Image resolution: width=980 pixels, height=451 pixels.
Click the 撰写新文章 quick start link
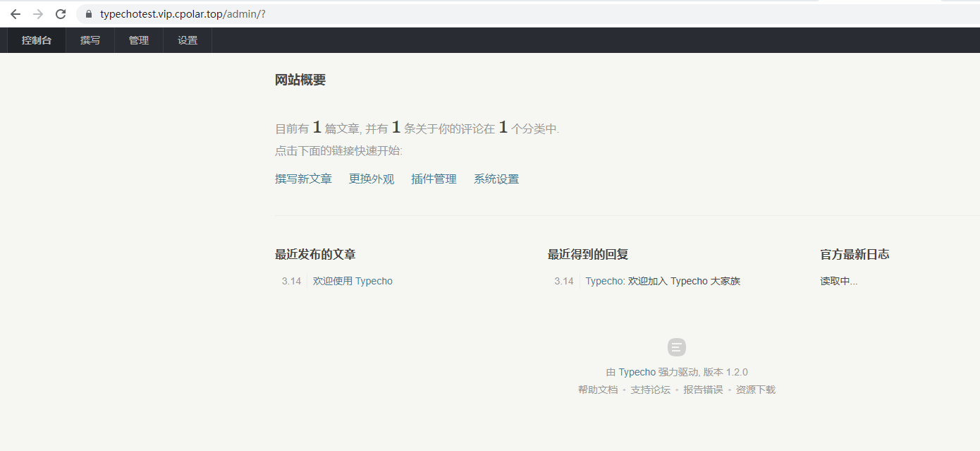(x=303, y=179)
